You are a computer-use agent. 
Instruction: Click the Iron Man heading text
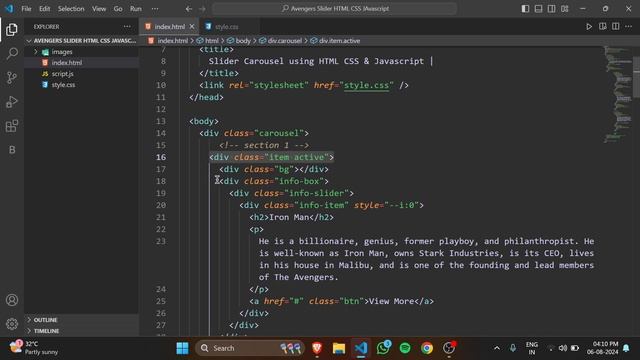coord(289,217)
